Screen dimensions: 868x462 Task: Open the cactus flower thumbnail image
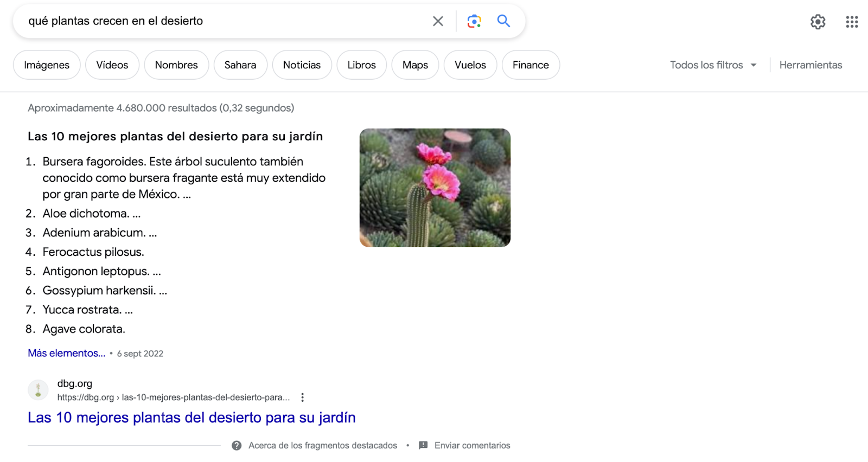(x=435, y=188)
